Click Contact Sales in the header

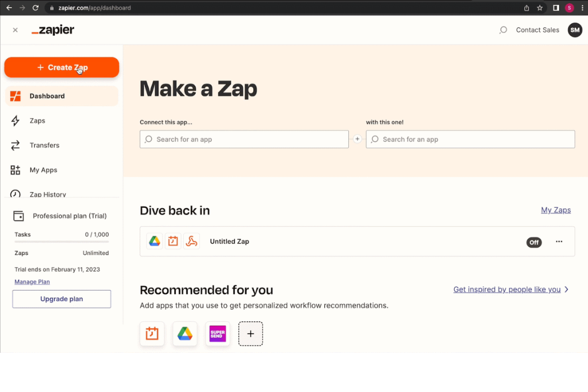[x=538, y=30]
